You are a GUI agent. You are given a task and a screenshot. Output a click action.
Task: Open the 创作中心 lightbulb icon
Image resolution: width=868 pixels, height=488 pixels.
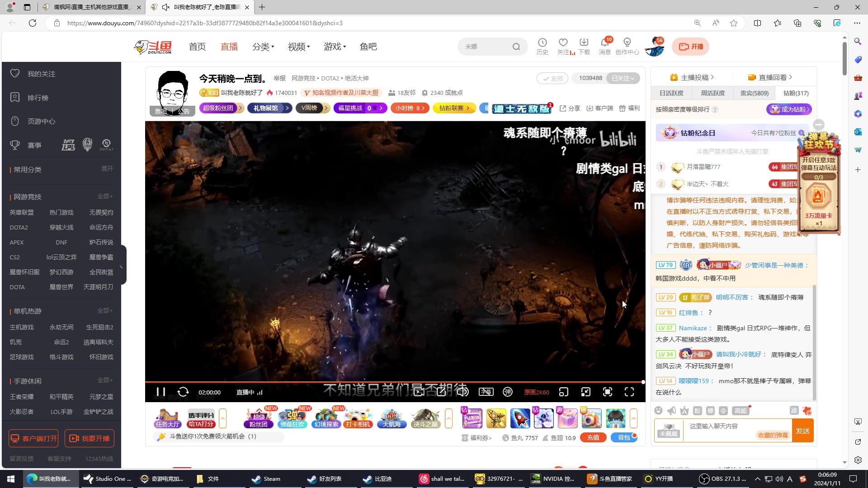[627, 47]
